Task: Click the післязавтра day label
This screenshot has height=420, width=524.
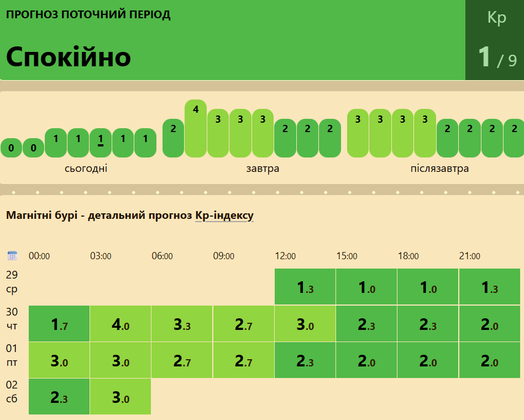Action: 439,169
